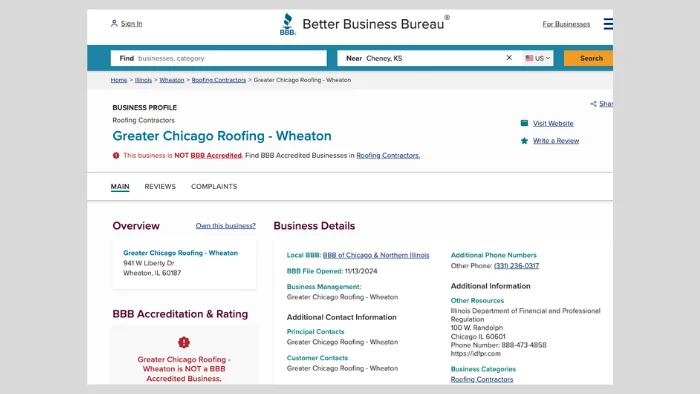700x394 pixels.
Task: Click the Phone Number: 888-473-4858 text
Action: [x=498, y=345]
